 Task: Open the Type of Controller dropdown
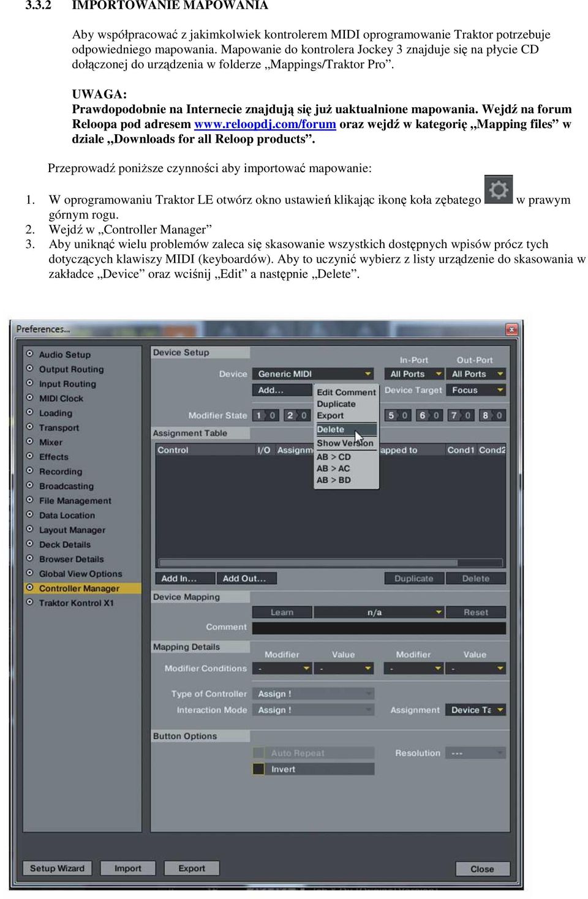pyautogui.click(x=313, y=694)
